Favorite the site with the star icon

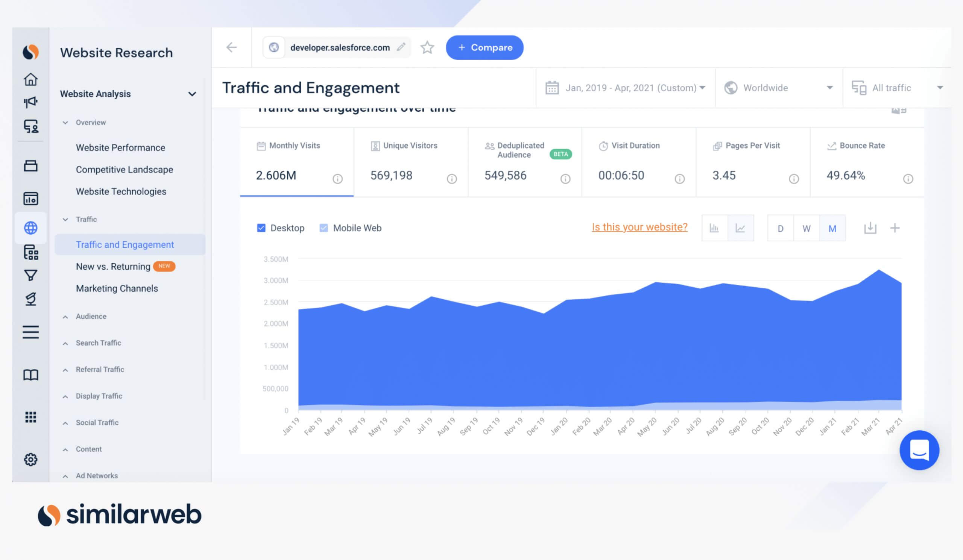pos(427,47)
